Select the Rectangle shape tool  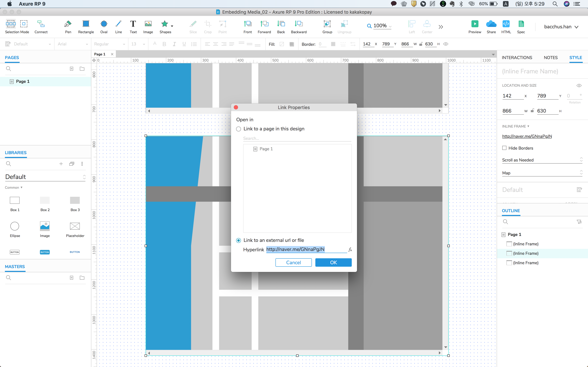point(86,24)
